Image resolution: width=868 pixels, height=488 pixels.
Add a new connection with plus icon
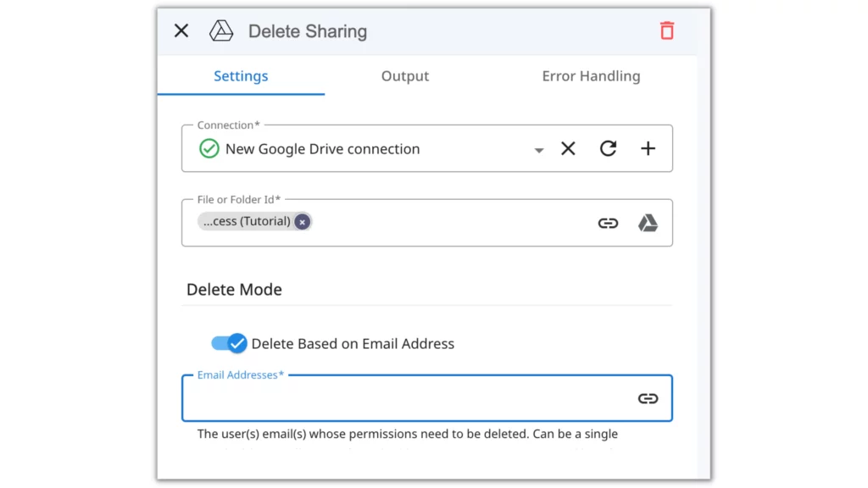click(x=648, y=148)
